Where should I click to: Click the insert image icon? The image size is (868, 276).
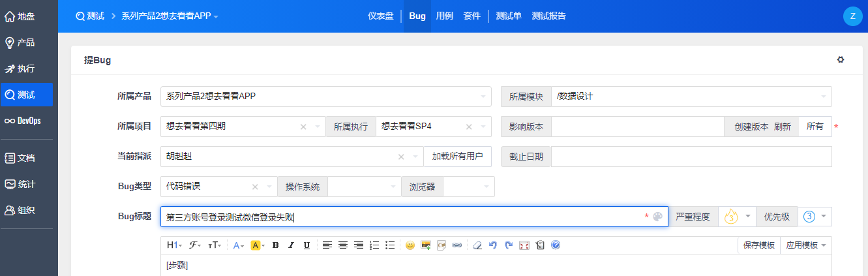426,245
